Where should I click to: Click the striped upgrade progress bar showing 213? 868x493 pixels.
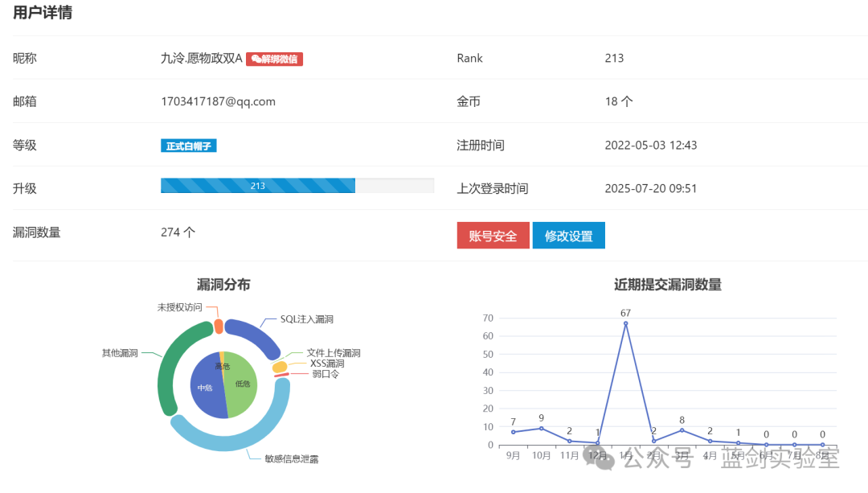click(x=258, y=186)
